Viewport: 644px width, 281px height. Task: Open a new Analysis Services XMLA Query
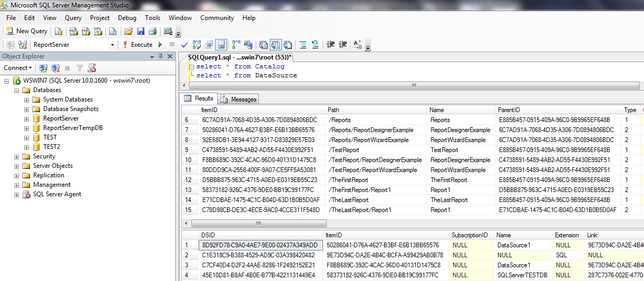(x=97, y=31)
